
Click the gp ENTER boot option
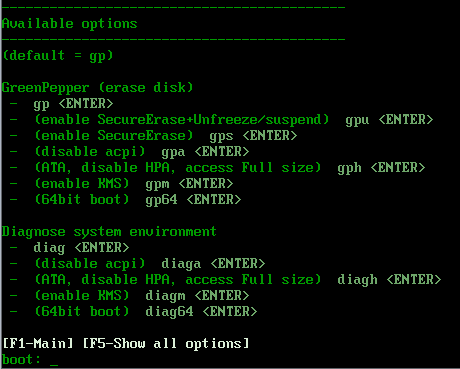[x=73, y=104]
